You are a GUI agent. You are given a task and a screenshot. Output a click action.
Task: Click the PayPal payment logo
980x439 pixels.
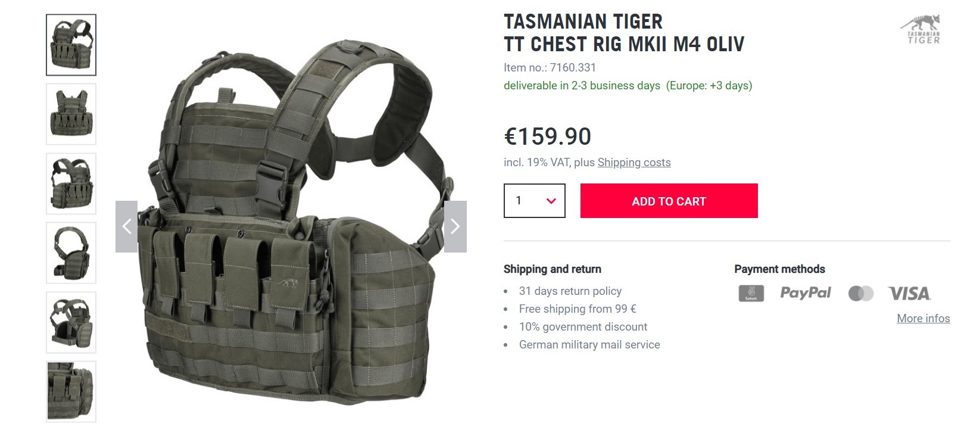(805, 293)
